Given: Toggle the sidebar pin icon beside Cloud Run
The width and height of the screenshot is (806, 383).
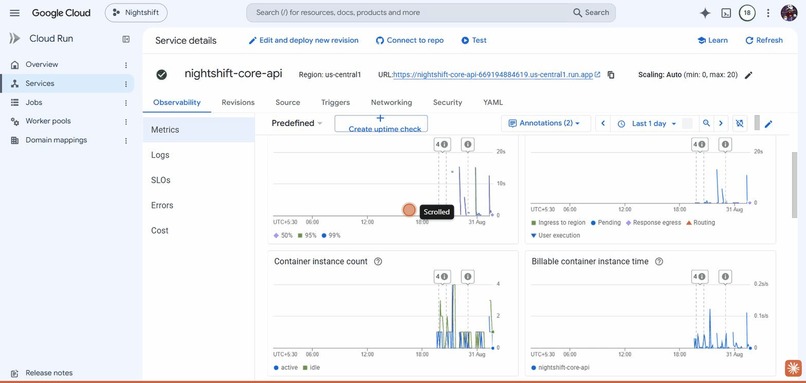Looking at the screenshot, I should pyautogui.click(x=126, y=39).
